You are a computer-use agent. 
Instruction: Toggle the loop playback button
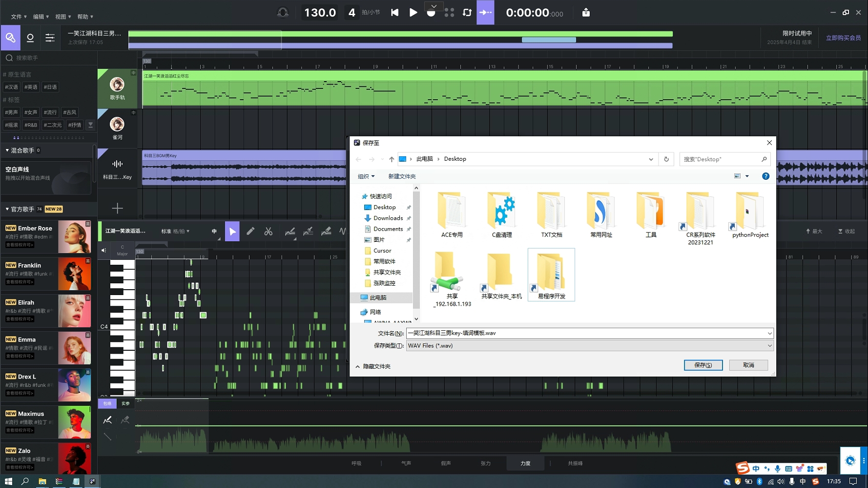click(x=467, y=13)
